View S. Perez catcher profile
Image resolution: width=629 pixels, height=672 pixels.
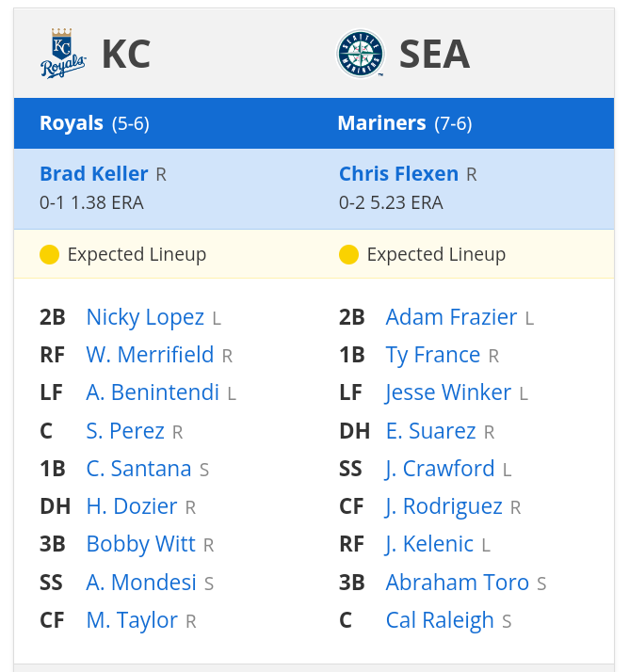[x=125, y=431]
